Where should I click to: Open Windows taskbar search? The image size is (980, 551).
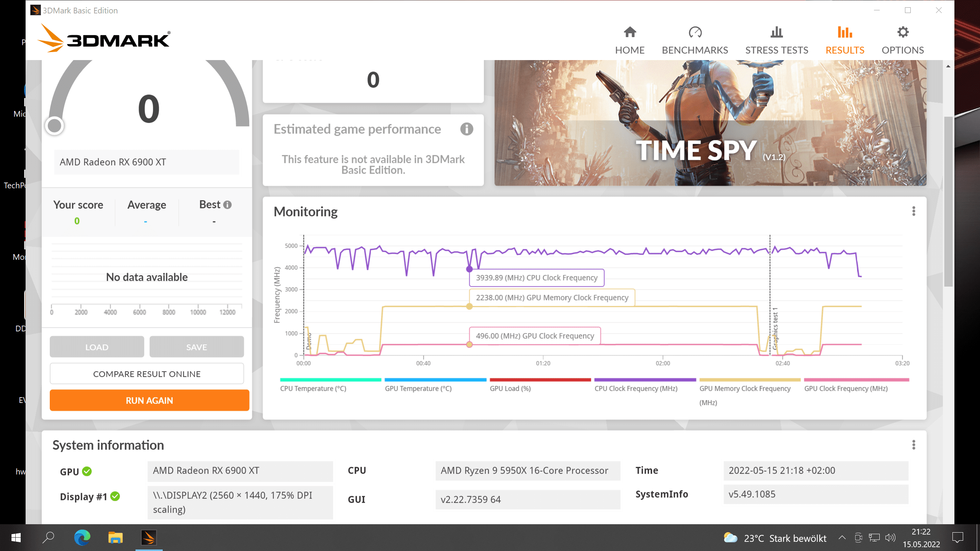(48, 538)
